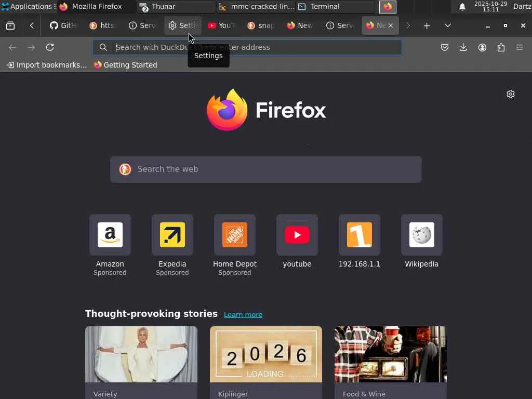The image size is (532, 399).
Task: Go forward one page
Action: tap(31, 47)
